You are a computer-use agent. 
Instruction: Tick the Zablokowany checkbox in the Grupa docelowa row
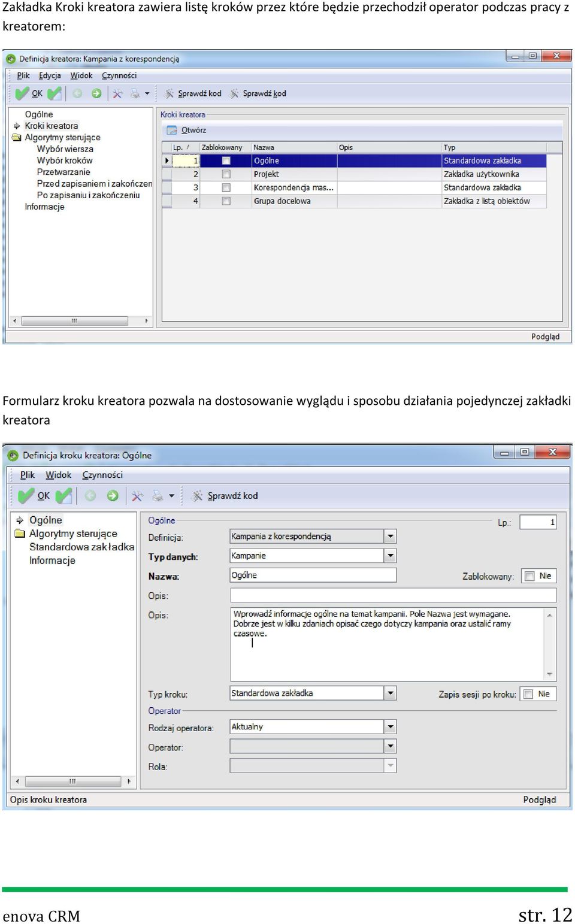[226, 201]
